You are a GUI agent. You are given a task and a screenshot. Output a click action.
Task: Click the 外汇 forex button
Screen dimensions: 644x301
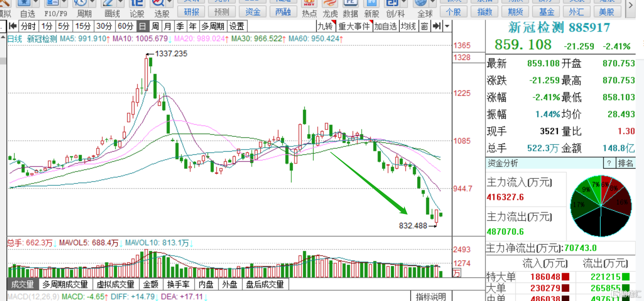pos(577,12)
